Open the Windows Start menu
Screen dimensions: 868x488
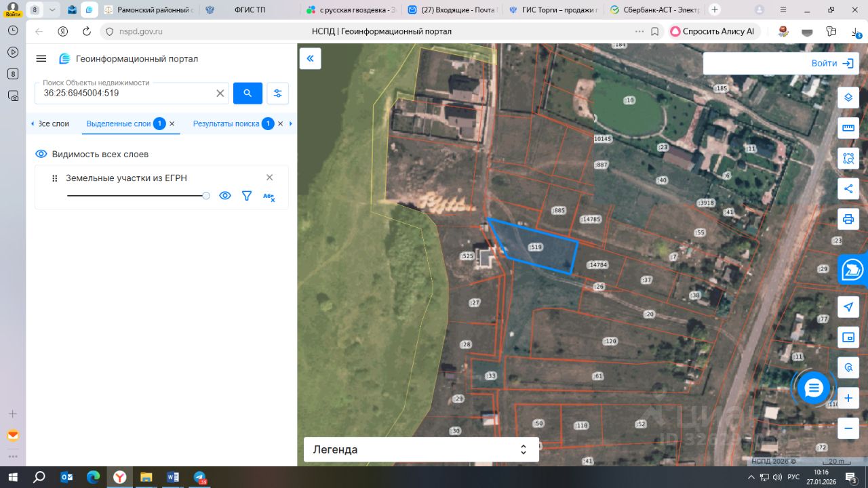click(x=13, y=477)
